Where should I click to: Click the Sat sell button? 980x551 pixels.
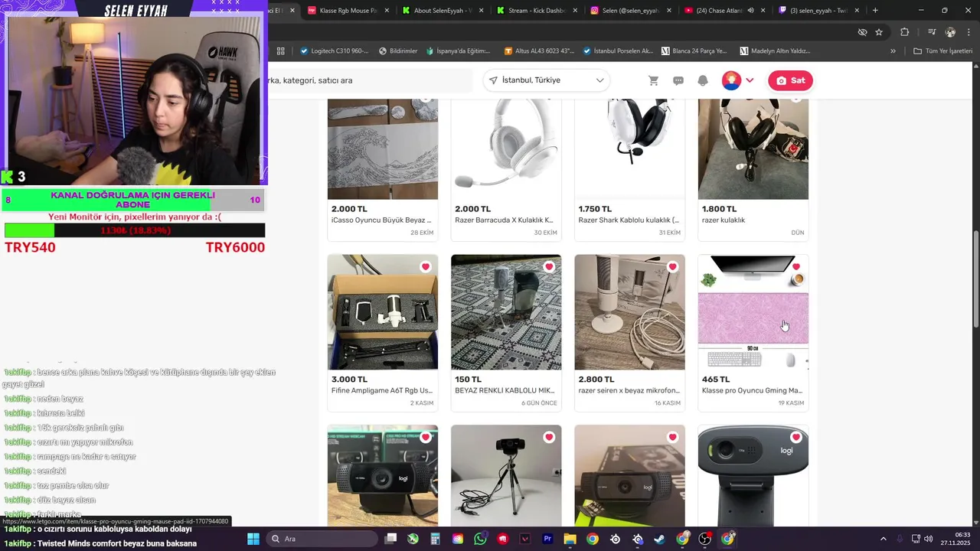790,80
